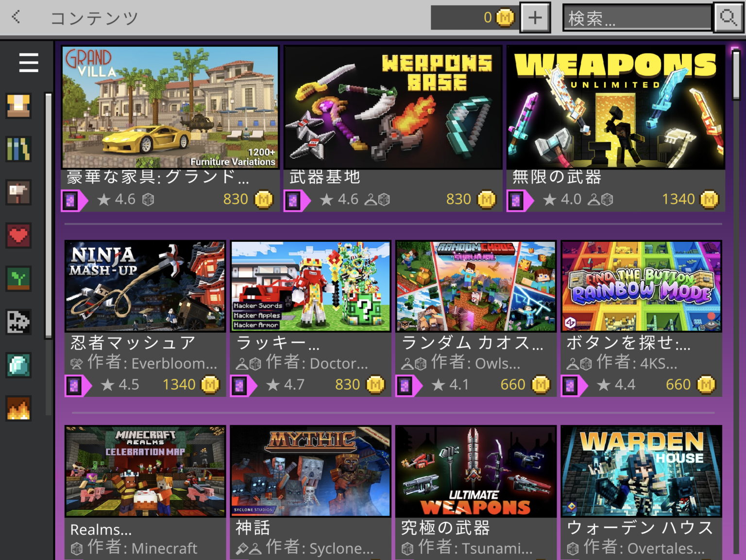The width and height of the screenshot is (746, 560).
Task: Open the hamburger navigation menu
Action: pyautogui.click(x=28, y=62)
